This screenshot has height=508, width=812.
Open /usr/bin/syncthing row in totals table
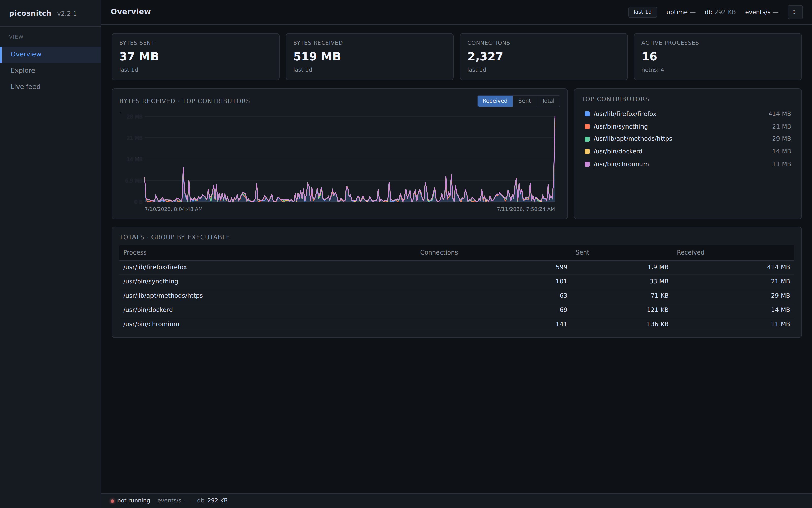click(456, 281)
